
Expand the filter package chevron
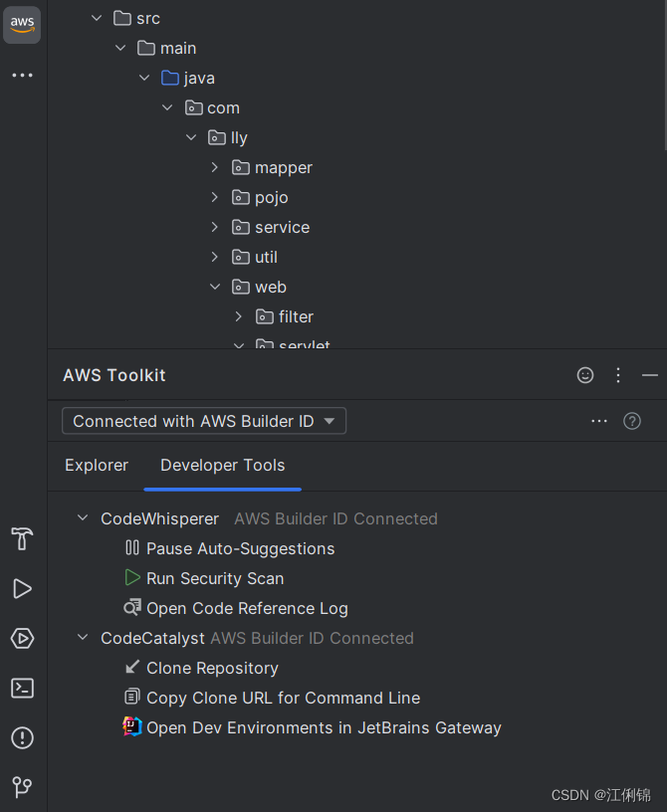coord(238,316)
